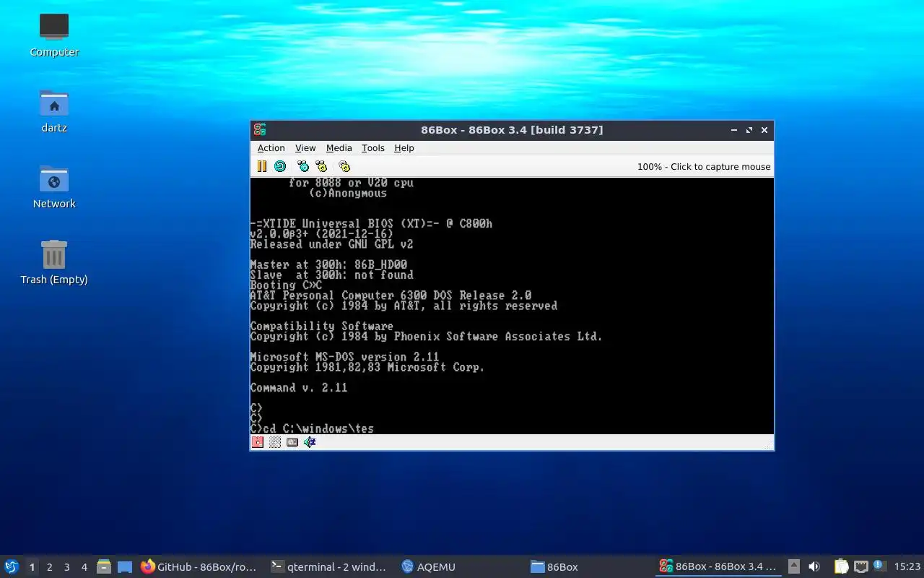Click the "Command v. 2.11" line
This screenshot has height=578, width=924.
tap(299, 388)
